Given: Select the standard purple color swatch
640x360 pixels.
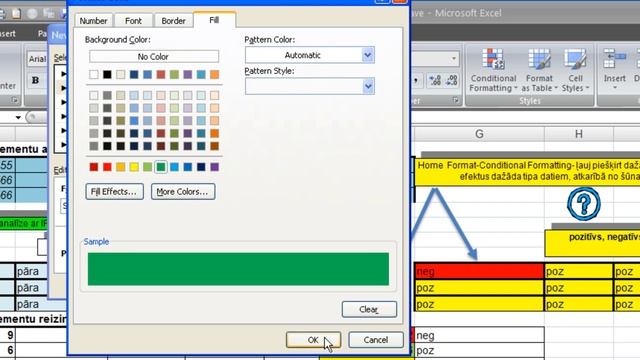Looking at the screenshot, I should [x=214, y=167].
